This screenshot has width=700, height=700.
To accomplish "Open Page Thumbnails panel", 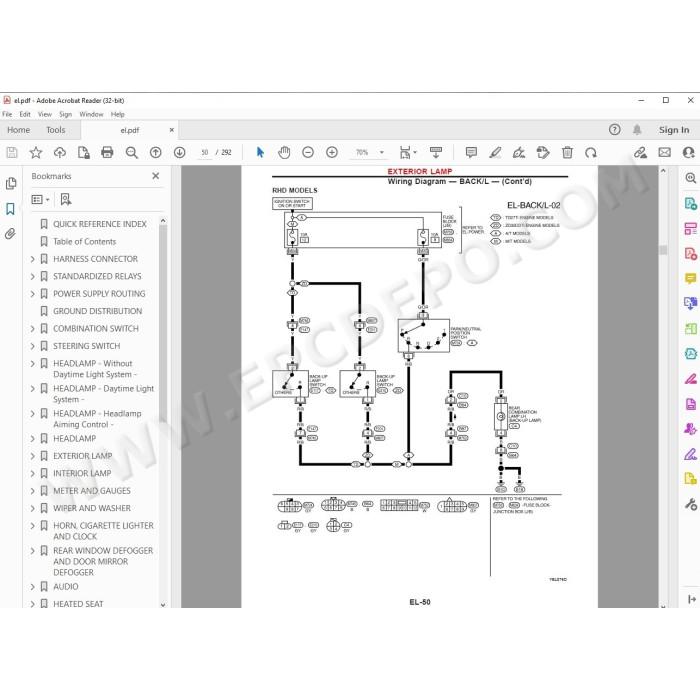I will 11,183.
